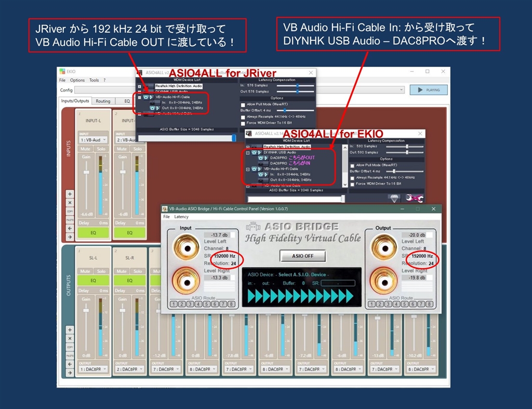This screenshot has width=532, height=409.
Task: Open the output dropdown under the -13 dB channel
Action: (x=384, y=369)
